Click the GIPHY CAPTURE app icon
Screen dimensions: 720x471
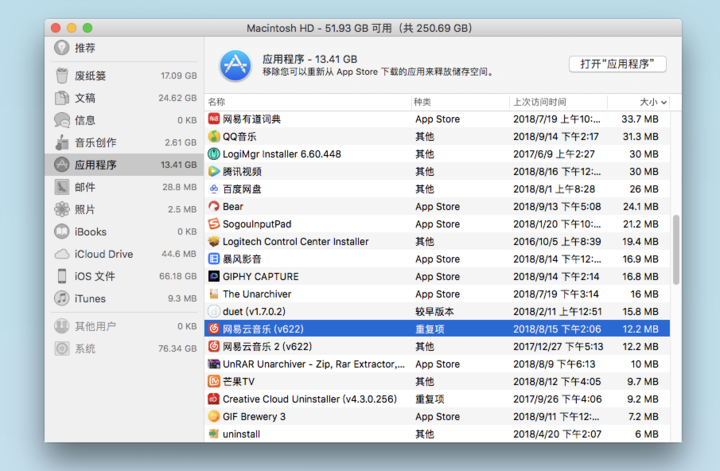(x=214, y=277)
